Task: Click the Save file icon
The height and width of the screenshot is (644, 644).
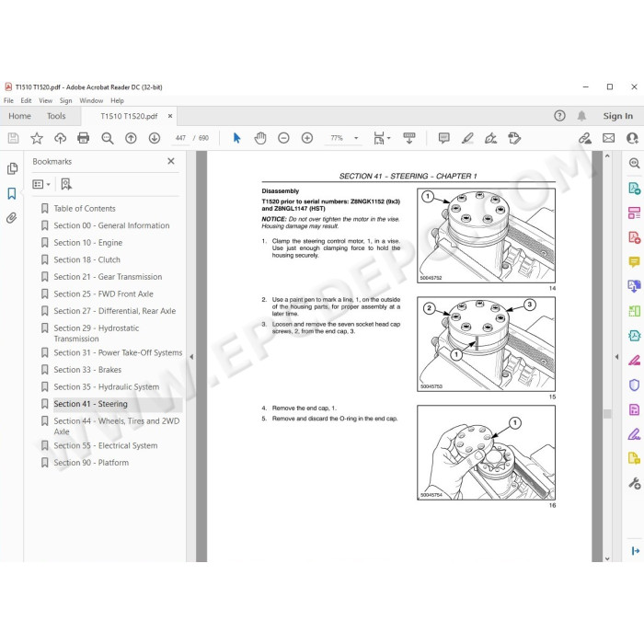Action: (13, 138)
